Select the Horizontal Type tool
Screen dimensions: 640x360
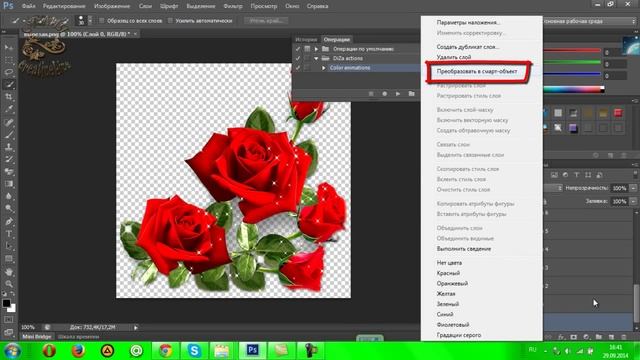pos(9,234)
